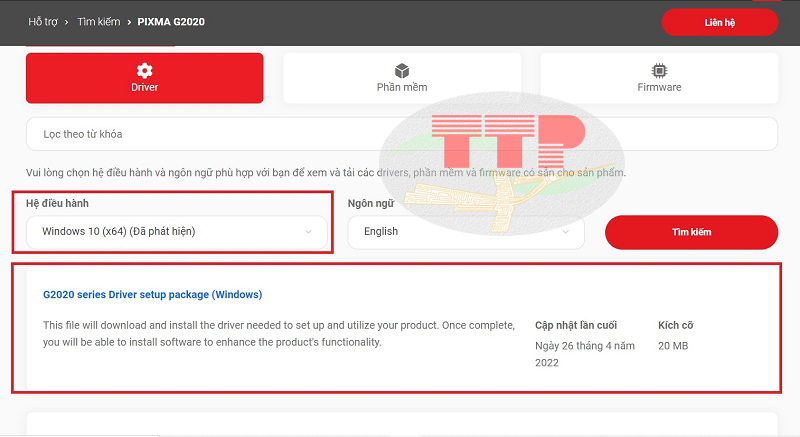The image size is (800, 437).
Task: Click the driver description paragraph text
Action: coord(279,333)
